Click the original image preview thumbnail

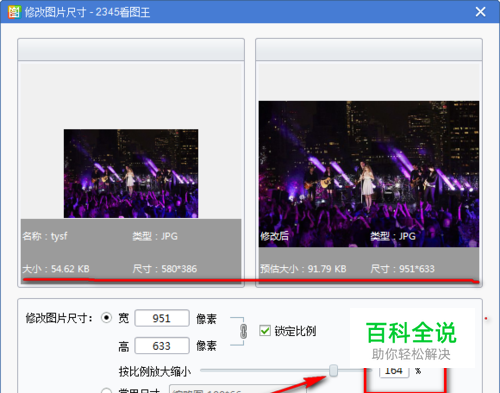pos(131,174)
